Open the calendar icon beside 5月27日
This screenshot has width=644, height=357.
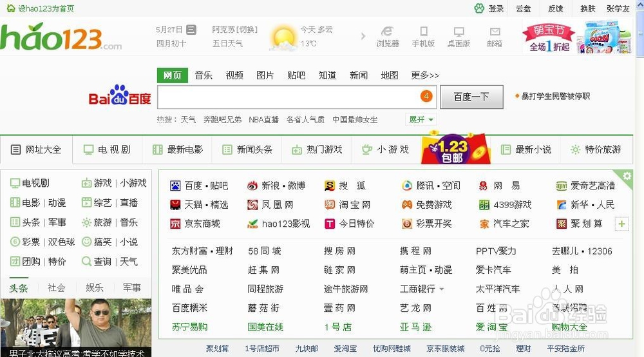[191, 30]
